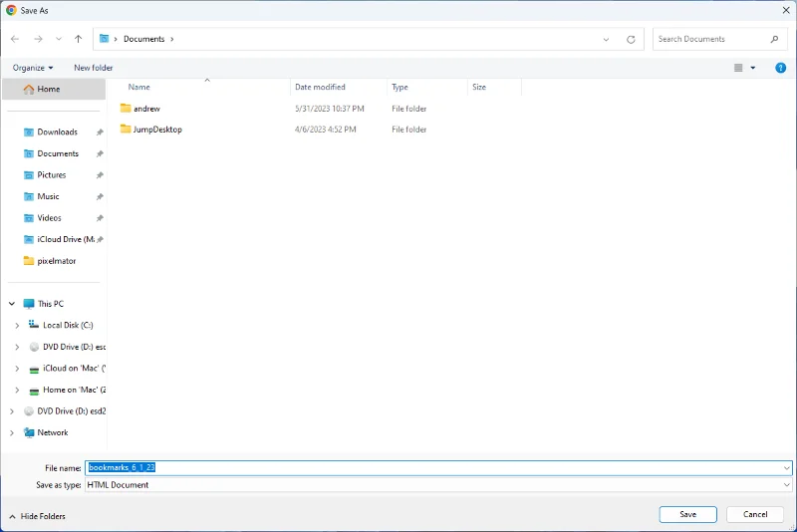Click the Help question mark icon
This screenshot has height=532, width=797.
tap(781, 68)
